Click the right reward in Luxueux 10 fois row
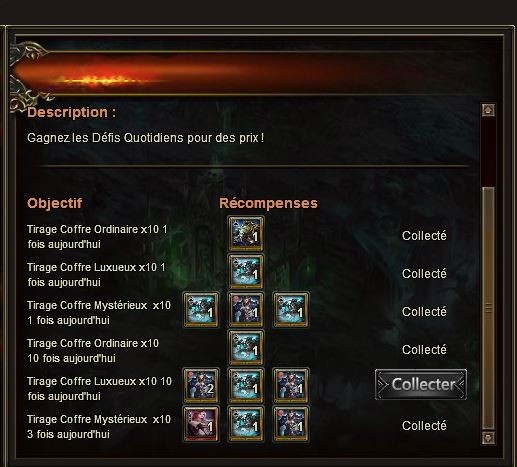Image resolution: width=517 pixels, height=467 pixels. pyautogui.click(x=291, y=385)
